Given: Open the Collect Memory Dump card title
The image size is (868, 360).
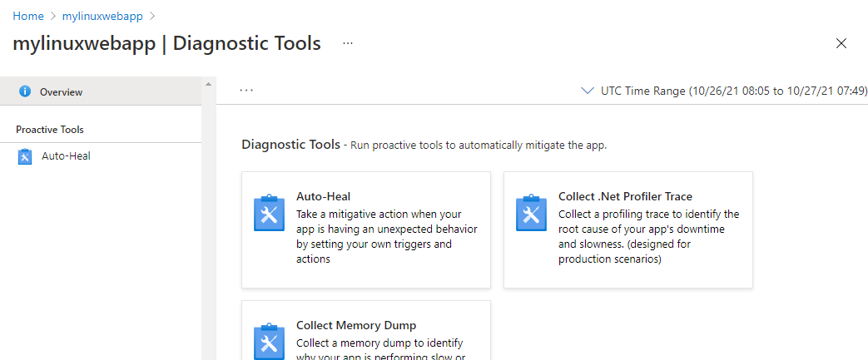Looking at the screenshot, I should click(356, 324).
